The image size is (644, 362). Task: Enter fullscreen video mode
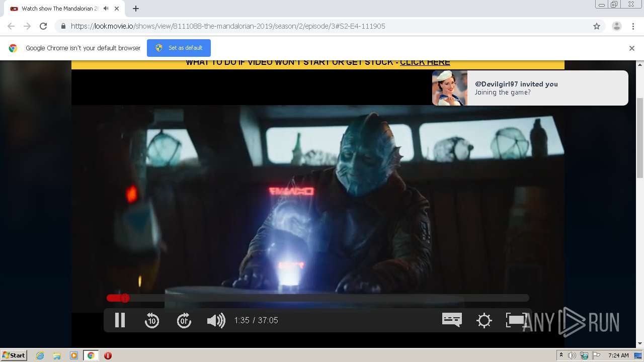click(x=516, y=320)
